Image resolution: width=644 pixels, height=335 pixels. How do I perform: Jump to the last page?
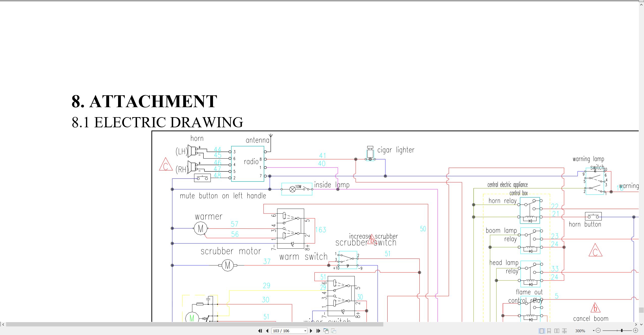pyautogui.click(x=318, y=331)
